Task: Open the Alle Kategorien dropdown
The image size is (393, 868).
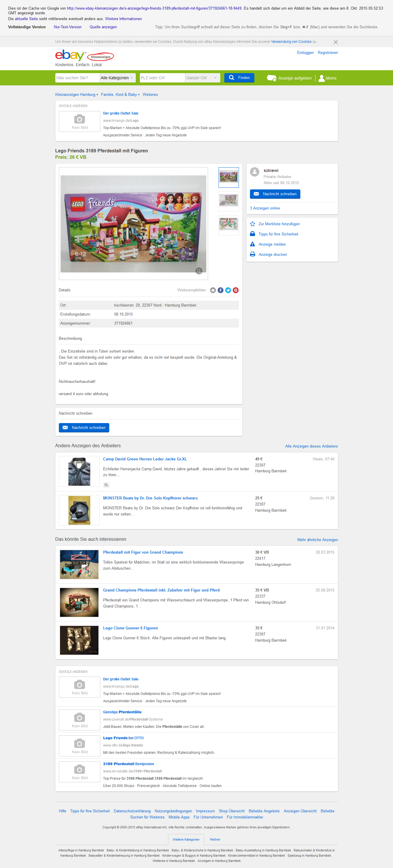Action: [x=117, y=78]
